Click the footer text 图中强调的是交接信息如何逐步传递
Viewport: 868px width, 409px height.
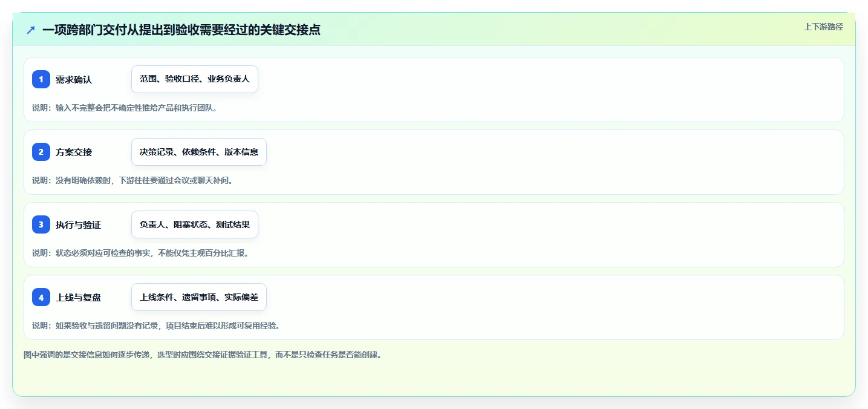click(203, 355)
